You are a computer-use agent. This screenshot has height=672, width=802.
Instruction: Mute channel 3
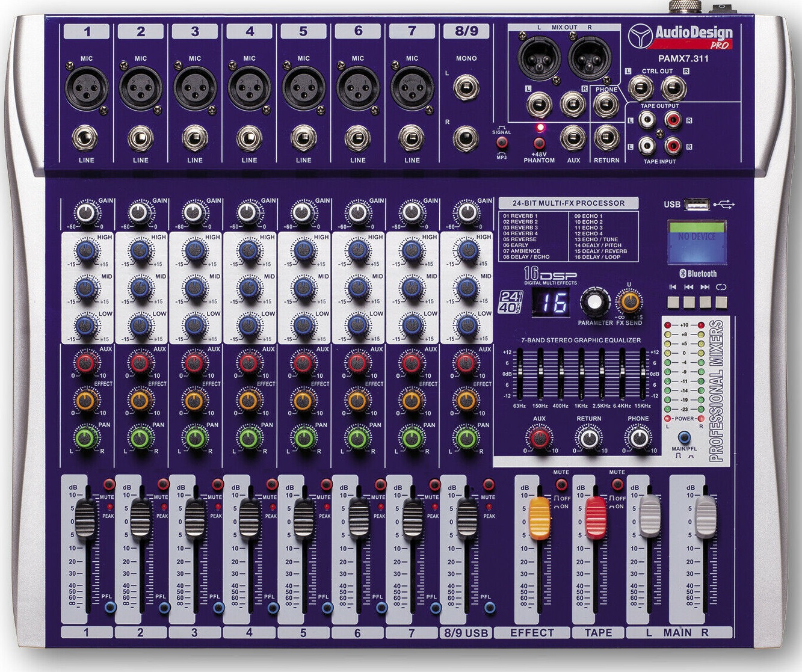coord(217,485)
